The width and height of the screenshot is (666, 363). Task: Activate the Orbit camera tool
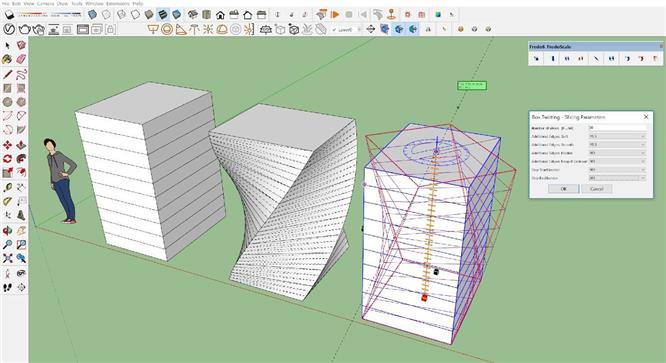pyautogui.click(x=7, y=231)
